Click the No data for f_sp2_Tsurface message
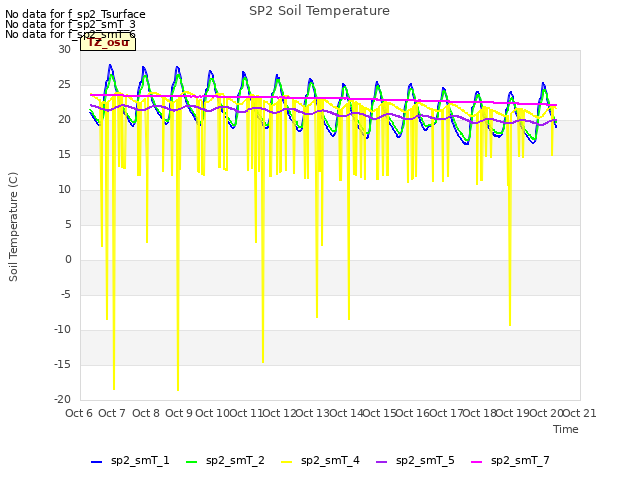Viewport: 640px width, 480px height. (75, 14)
